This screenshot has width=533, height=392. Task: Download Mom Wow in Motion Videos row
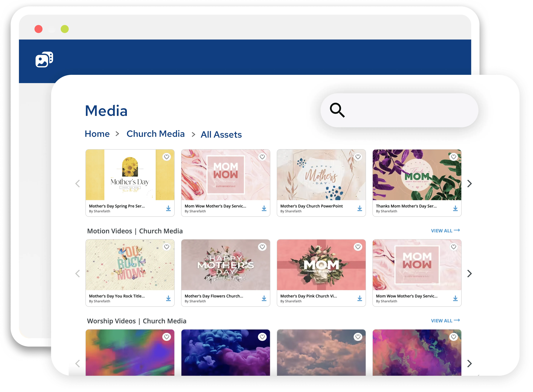point(455,298)
